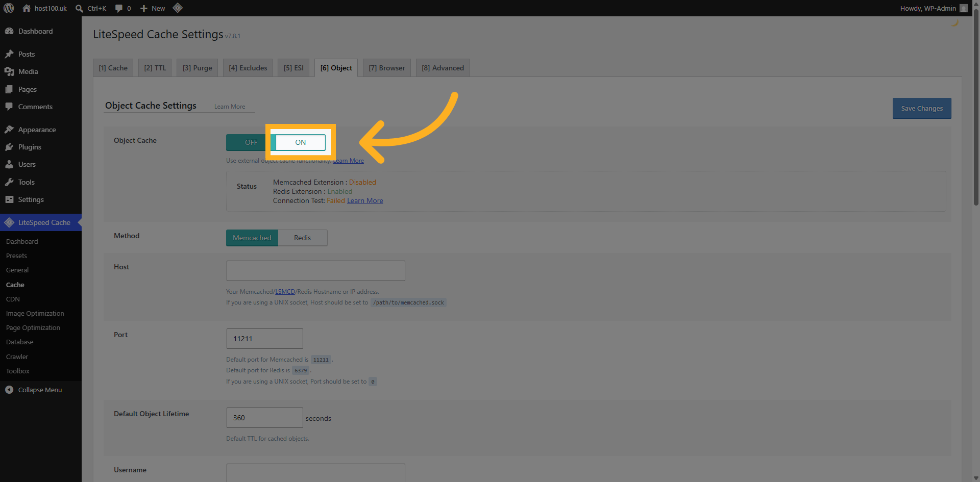Switch to the [2] TTL tab

155,68
